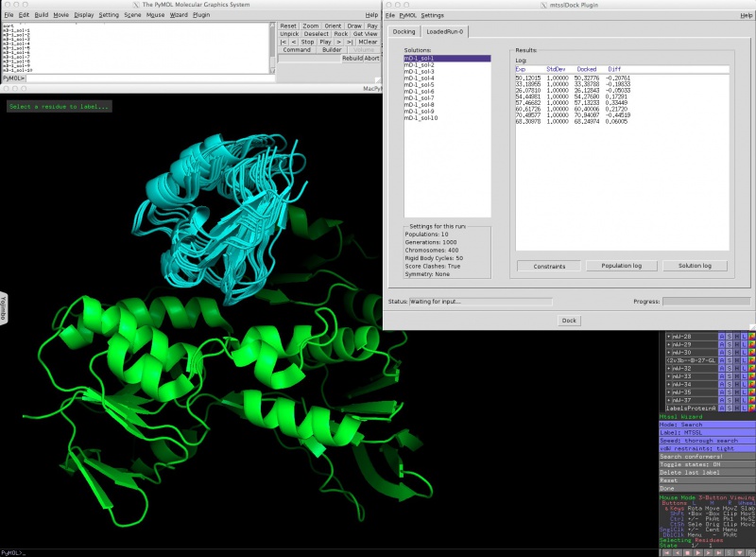Click the A actions icon for mW-28

pyautogui.click(x=723, y=337)
